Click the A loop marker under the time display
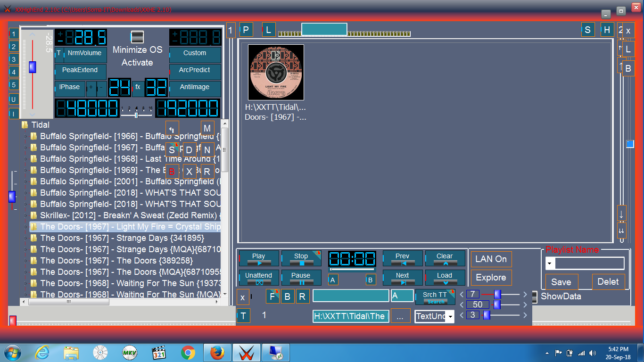Screen dimensions: 644x362 [x=333, y=280]
